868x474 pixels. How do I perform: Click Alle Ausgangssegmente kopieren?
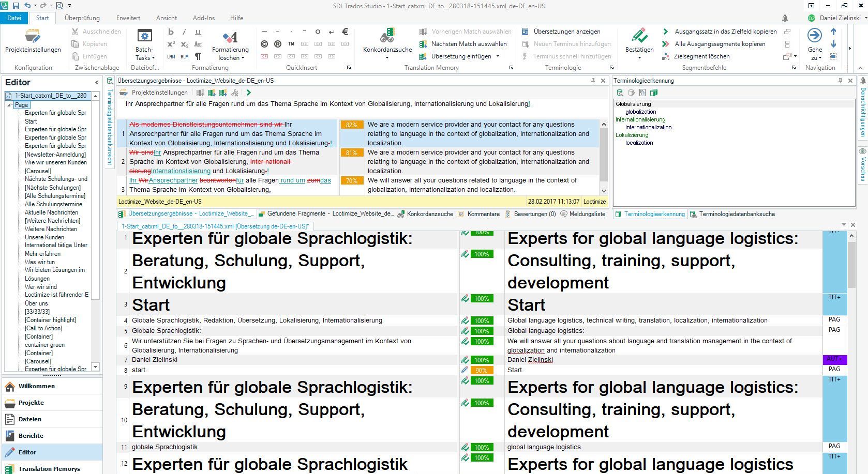(714, 44)
